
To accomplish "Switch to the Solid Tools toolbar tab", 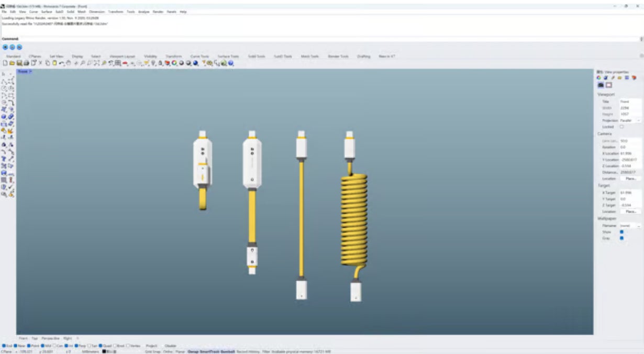I will 257,56.
